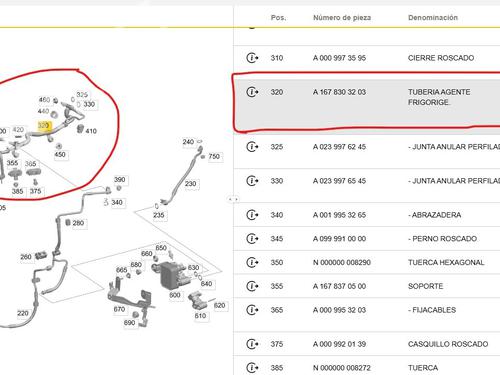Click callout 440 in the diagram
Viewport: 500px width, 375px height.
[43, 111]
